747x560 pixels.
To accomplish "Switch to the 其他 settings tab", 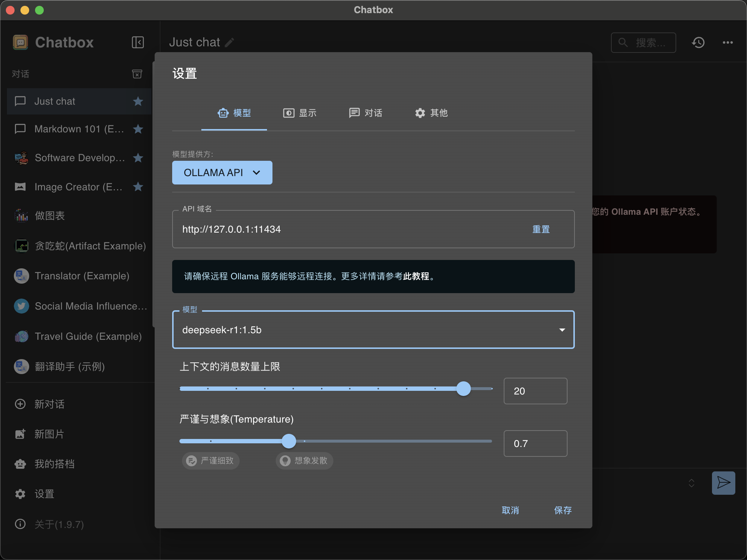I will [431, 113].
